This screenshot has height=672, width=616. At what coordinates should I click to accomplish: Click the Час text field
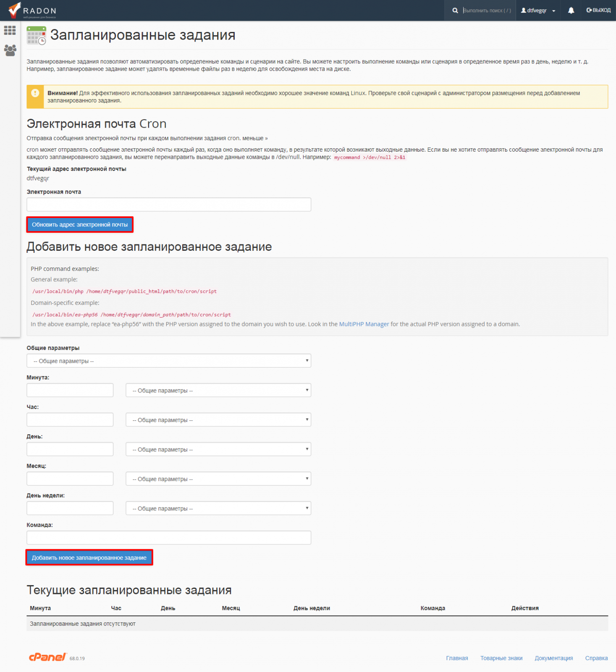(70, 420)
